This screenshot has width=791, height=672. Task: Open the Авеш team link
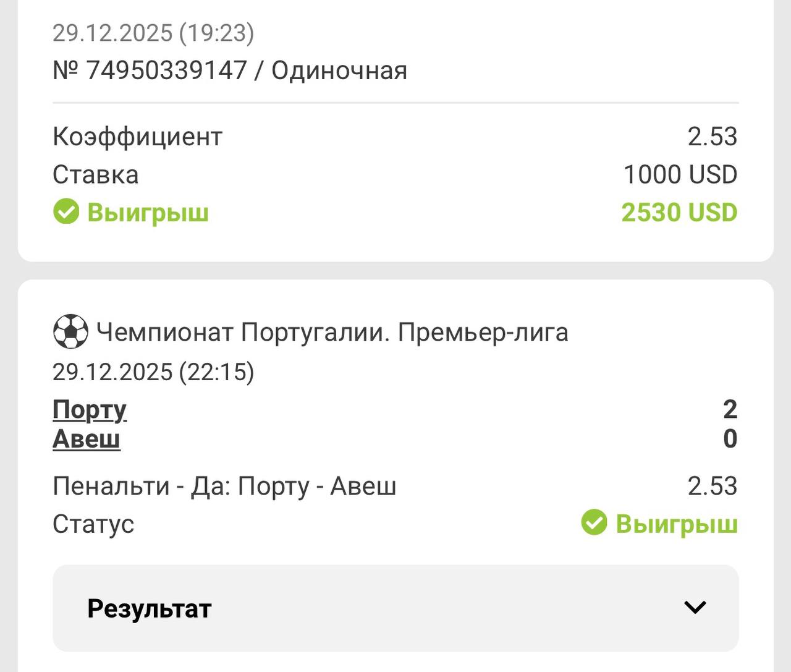point(87,439)
